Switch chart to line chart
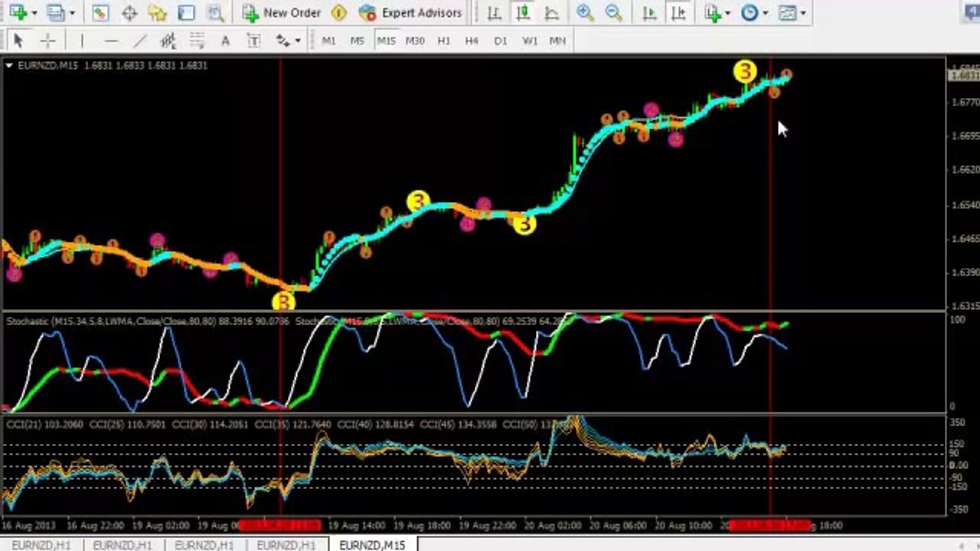980x551 pixels. pyautogui.click(x=551, y=12)
